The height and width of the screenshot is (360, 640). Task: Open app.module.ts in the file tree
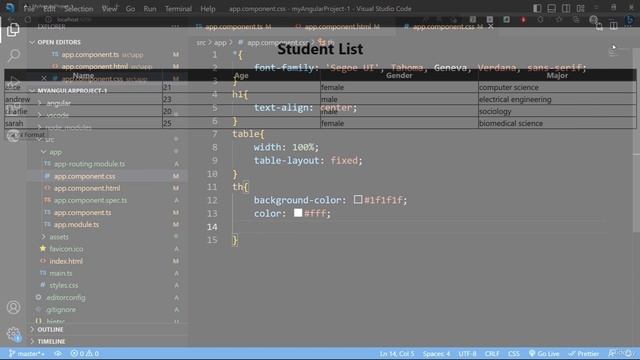pos(76,224)
